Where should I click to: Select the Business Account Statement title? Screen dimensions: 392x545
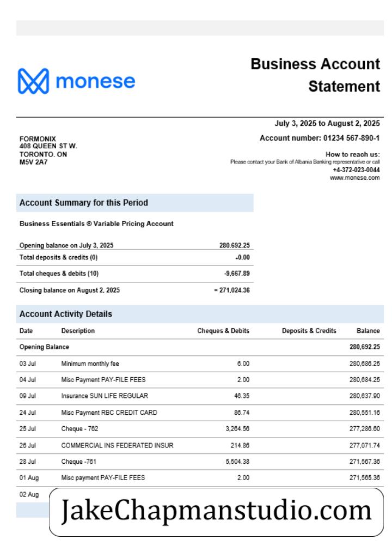pyautogui.click(x=315, y=75)
